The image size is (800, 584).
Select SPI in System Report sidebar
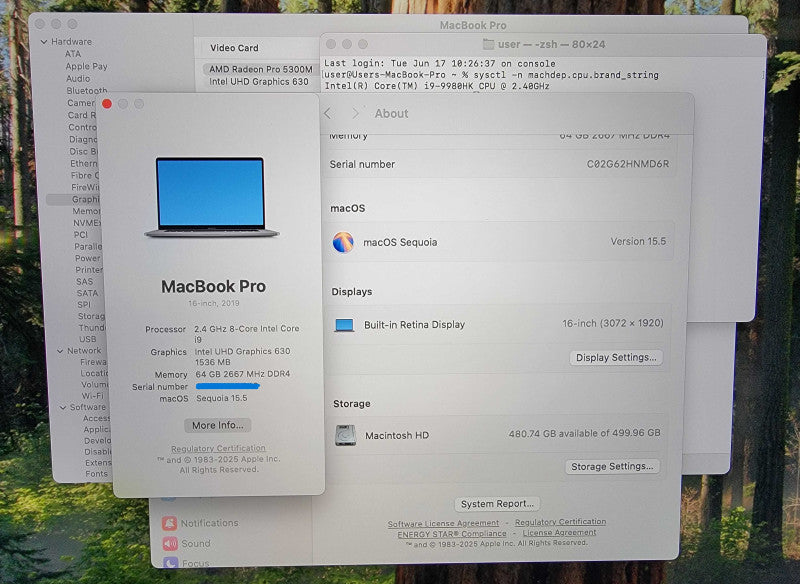coord(84,304)
